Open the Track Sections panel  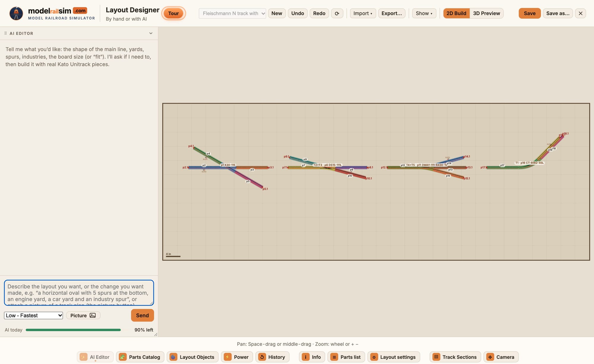pos(455,357)
